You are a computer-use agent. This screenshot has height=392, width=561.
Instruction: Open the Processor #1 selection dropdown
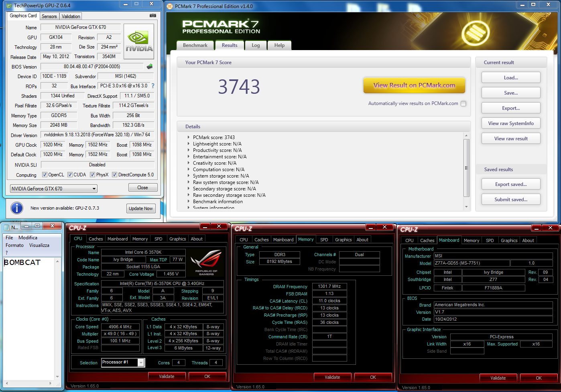pyautogui.click(x=123, y=362)
